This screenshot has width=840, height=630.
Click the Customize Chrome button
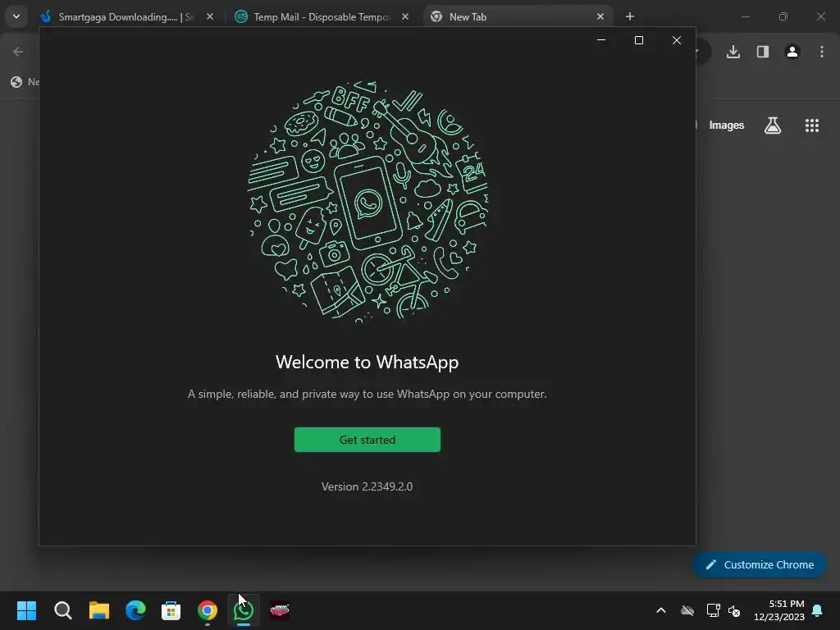point(759,564)
